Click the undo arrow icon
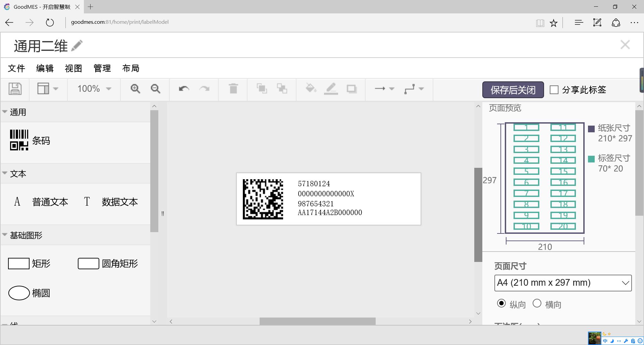Viewport: 644px width, 345px height. coord(184,89)
